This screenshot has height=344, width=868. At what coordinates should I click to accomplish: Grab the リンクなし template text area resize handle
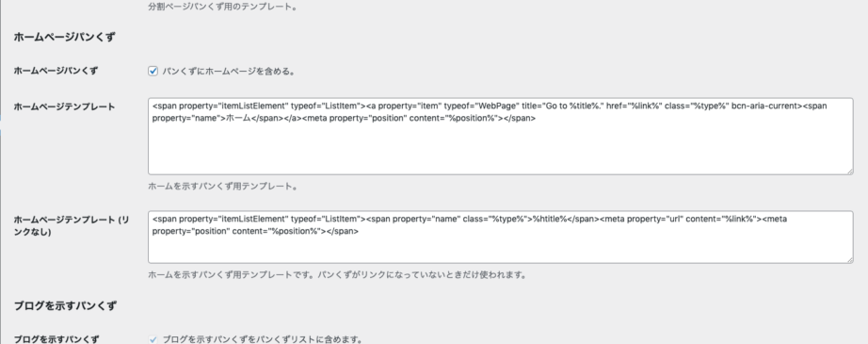pyautogui.click(x=849, y=258)
